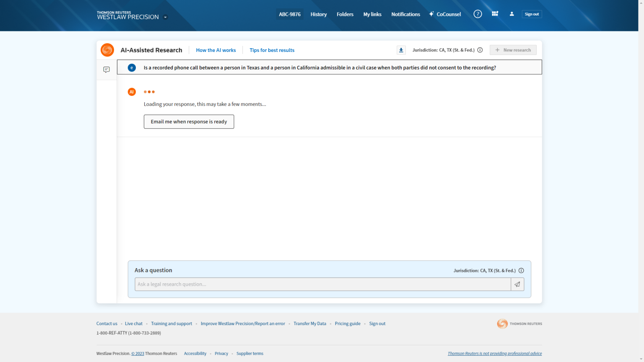Click Email me when response is ready
This screenshot has width=644, height=362.
coord(189,122)
